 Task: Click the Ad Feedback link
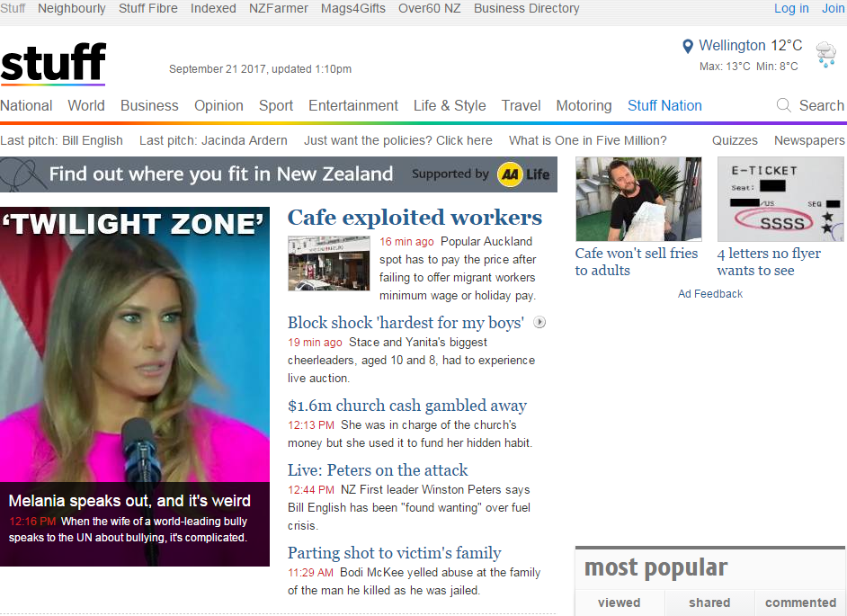pos(710,294)
